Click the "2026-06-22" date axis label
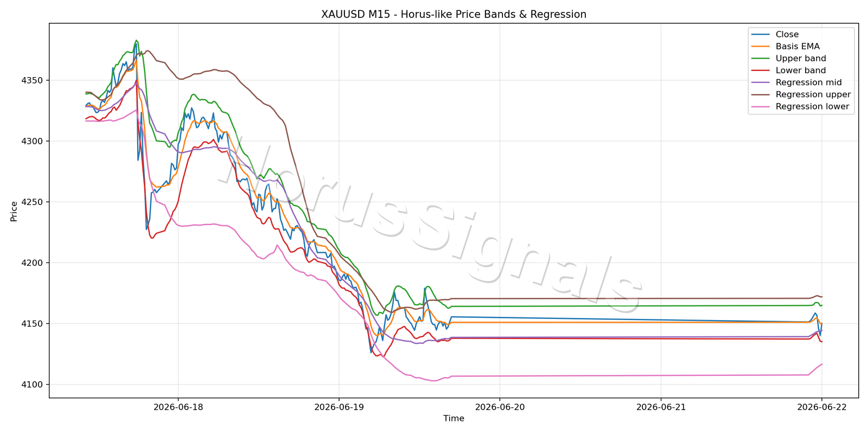Screen dimensions: 868x434 [822, 407]
